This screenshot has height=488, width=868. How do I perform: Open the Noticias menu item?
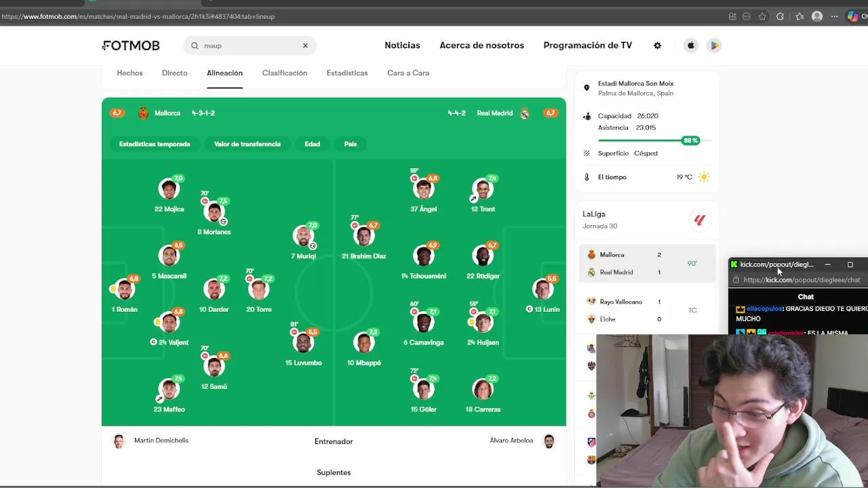tap(402, 45)
